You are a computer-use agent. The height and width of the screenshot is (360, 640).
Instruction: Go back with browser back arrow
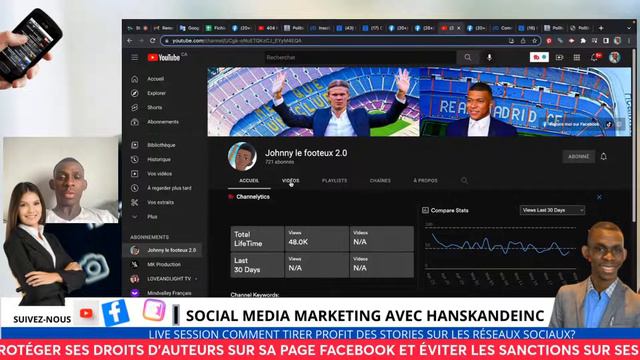pos(130,41)
